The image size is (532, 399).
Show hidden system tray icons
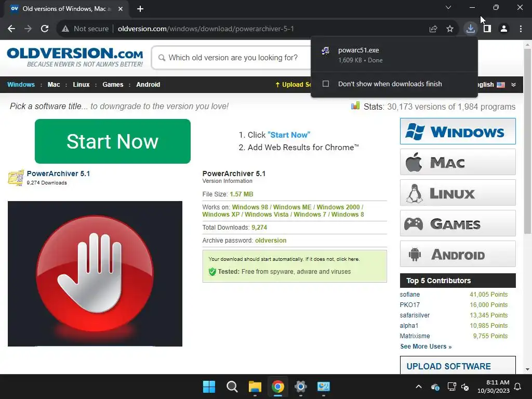(419, 387)
